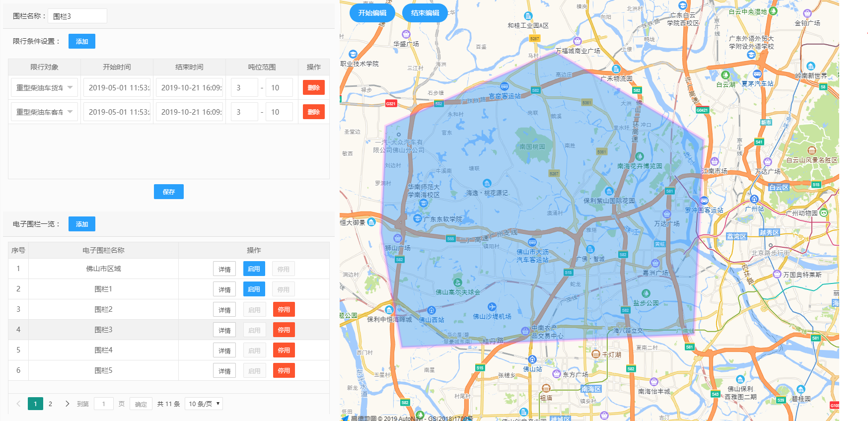868x421 pixels.
Task: Go to next page using right arrow
Action: point(67,404)
